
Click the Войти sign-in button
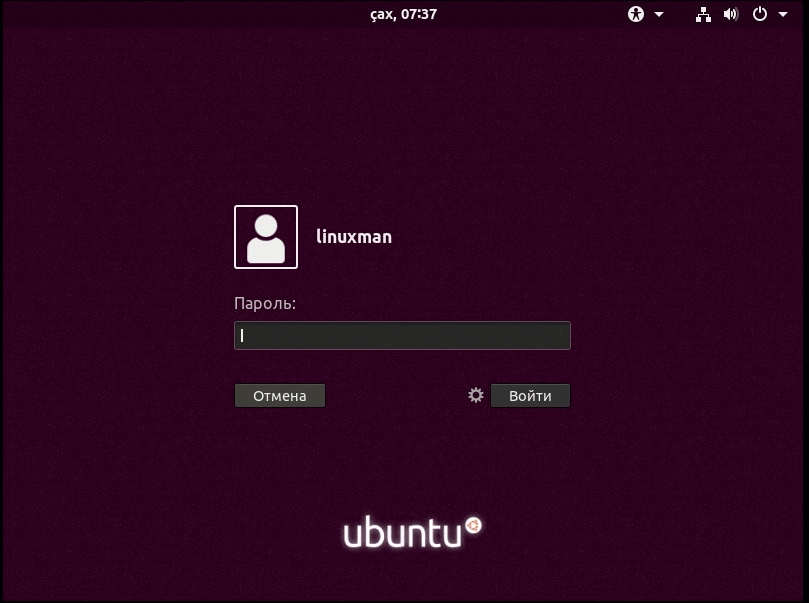(x=530, y=396)
